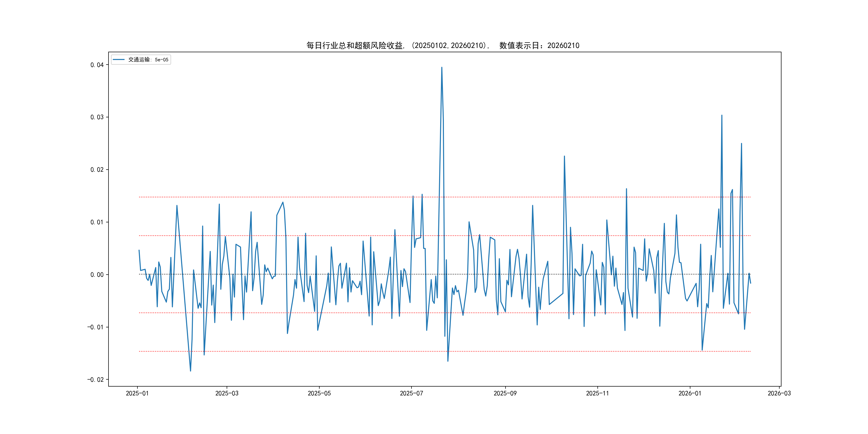This screenshot has width=868, height=434.
Task: Click the 0.02 y-axis tick label
Action: click(x=97, y=170)
